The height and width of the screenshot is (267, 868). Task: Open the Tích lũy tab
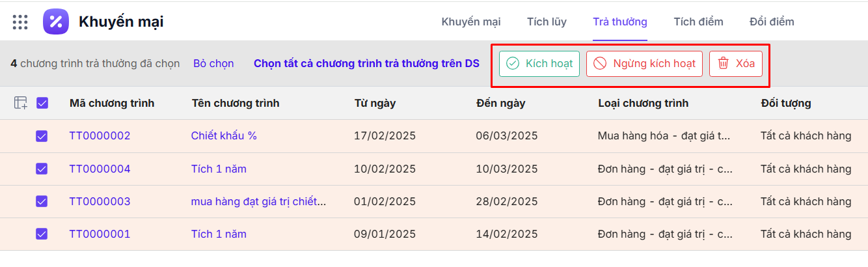(547, 22)
